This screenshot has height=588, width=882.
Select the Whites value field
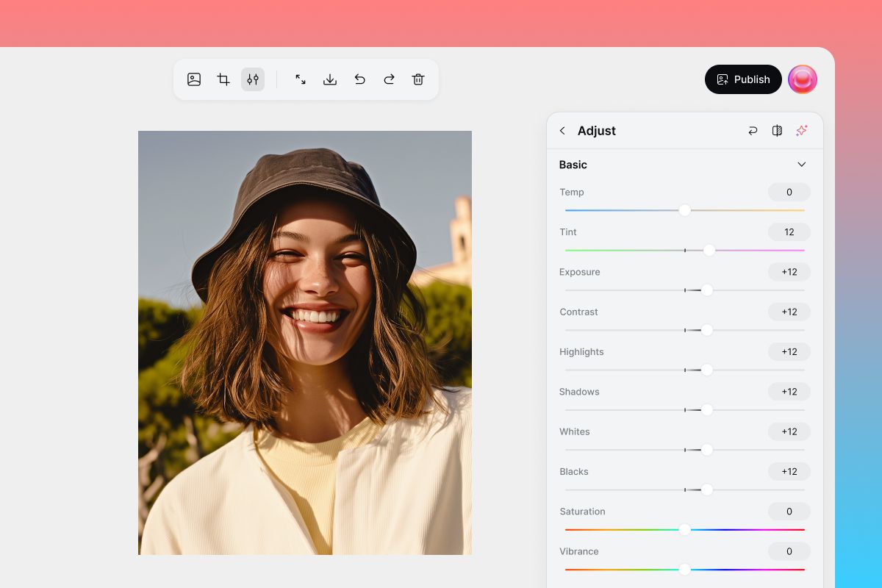[x=789, y=431]
